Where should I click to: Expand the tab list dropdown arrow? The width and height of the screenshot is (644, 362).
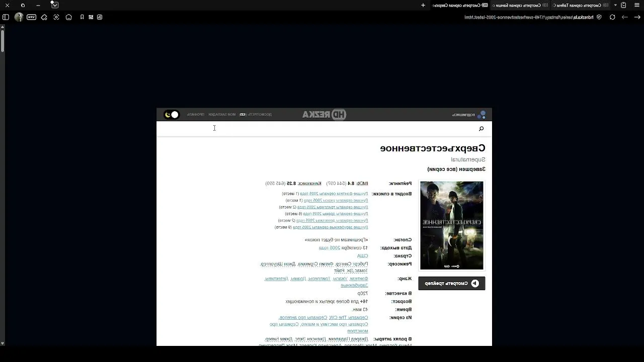[x=615, y=5]
